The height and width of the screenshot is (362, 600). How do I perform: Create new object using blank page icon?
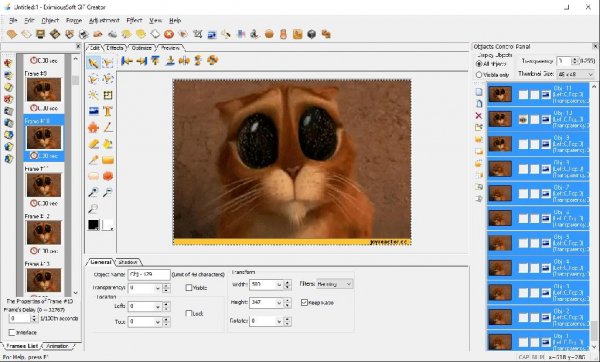tap(479, 92)
